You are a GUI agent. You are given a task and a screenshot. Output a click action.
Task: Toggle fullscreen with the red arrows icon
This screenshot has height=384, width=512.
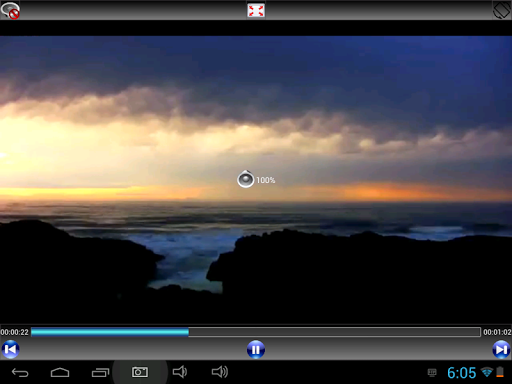pos(256,10)
